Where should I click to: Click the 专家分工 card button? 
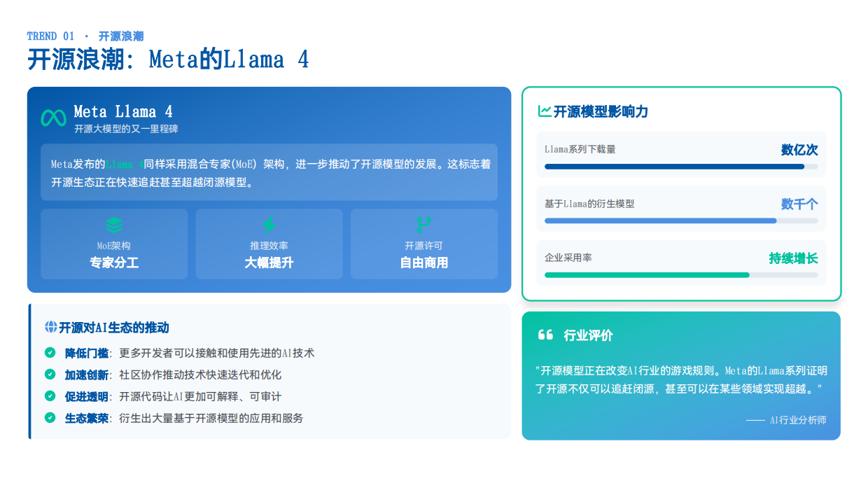pos(113,244)
